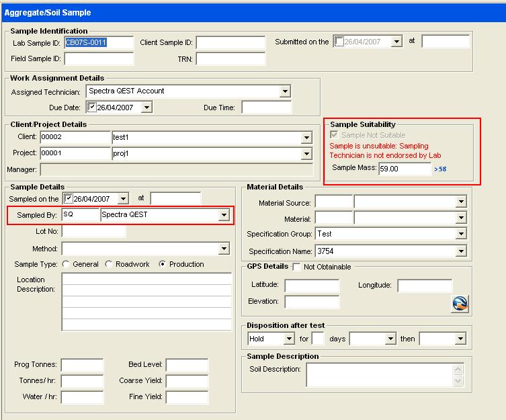Click the Latitude input field
506x420 pixels.
click(311, 286)
